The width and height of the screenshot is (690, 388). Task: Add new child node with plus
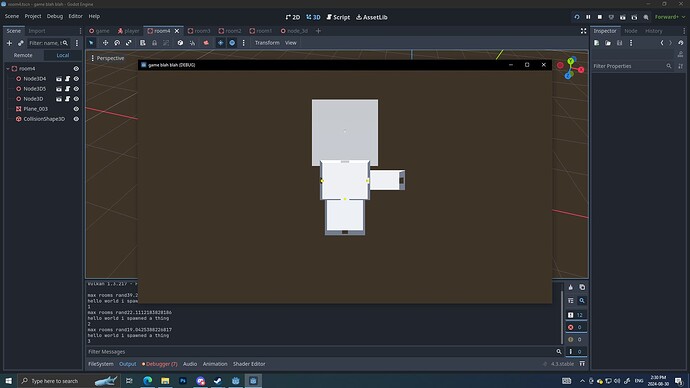coord(9,43)
